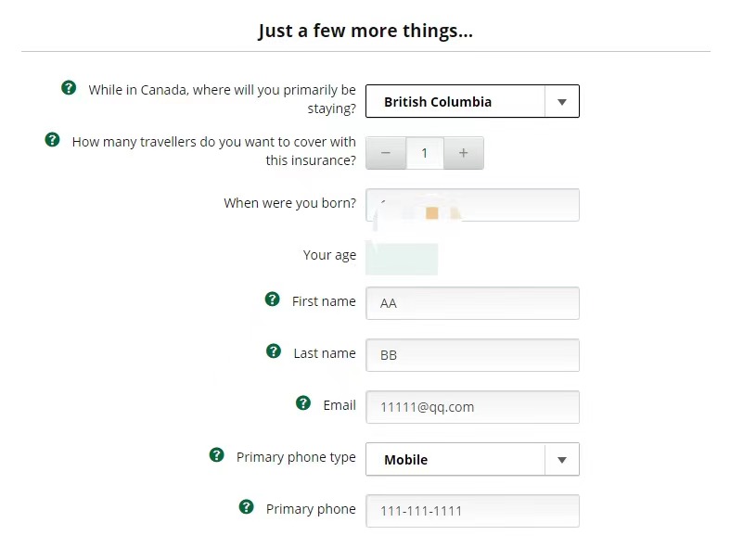Open help icon for Last name

click(x=274, y=351)
